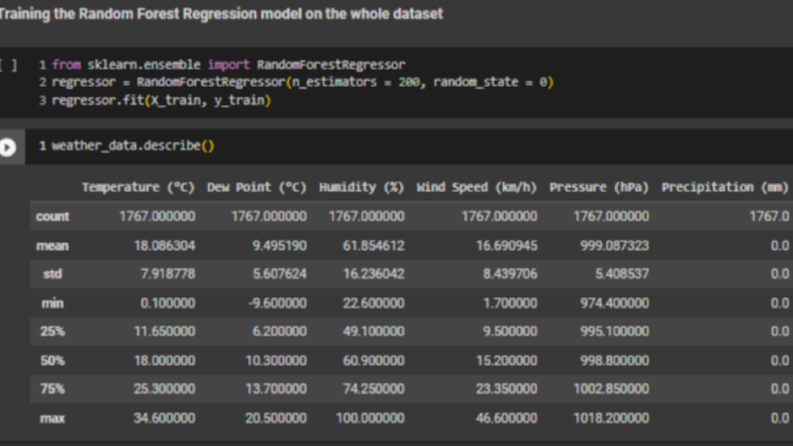This screenshot has width=793, height=446.
Task: Click min temperature value 0.100000
Action: 168,303
